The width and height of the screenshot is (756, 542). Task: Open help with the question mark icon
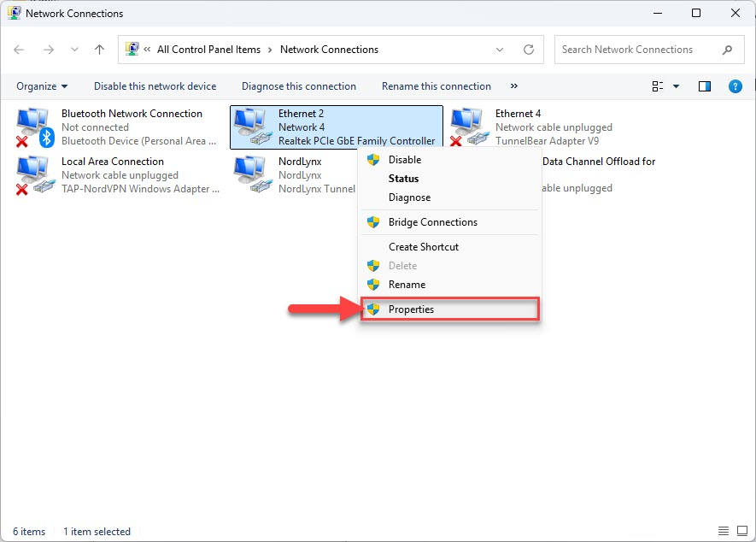tap(735, 86)
